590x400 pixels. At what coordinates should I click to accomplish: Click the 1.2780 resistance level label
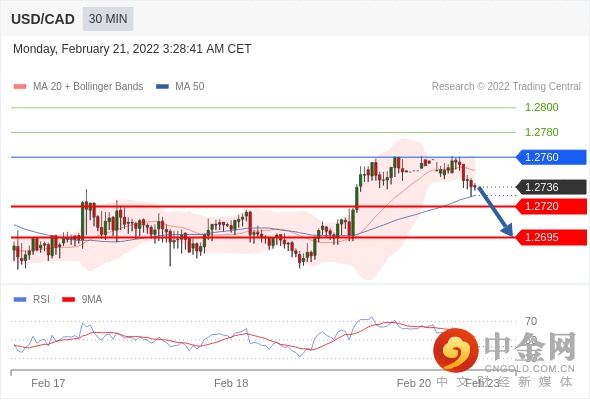[541, 132]
